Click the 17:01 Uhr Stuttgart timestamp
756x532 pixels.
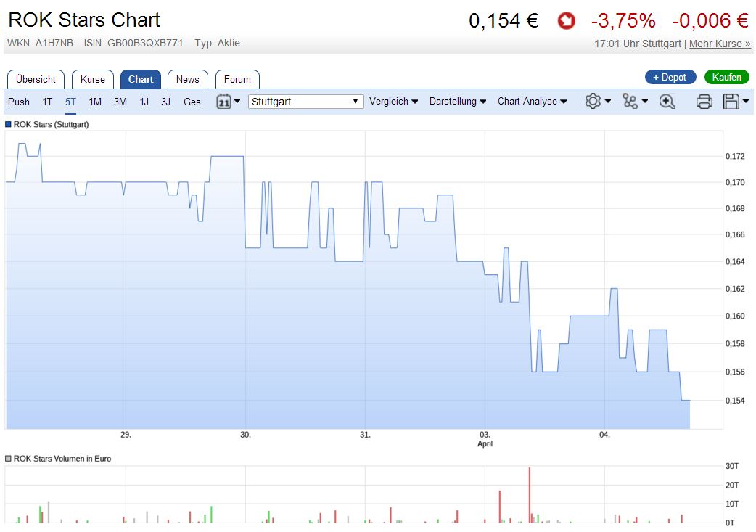[638, 44]
